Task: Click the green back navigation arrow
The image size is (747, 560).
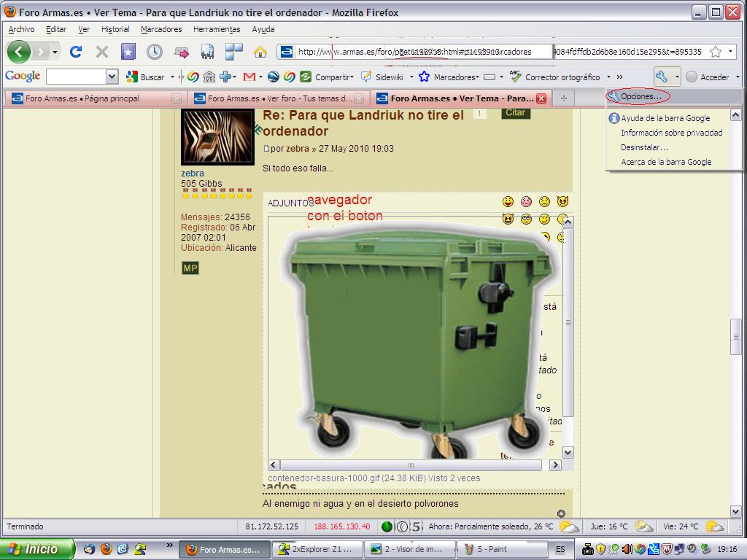Action: (x=18, y=52)
